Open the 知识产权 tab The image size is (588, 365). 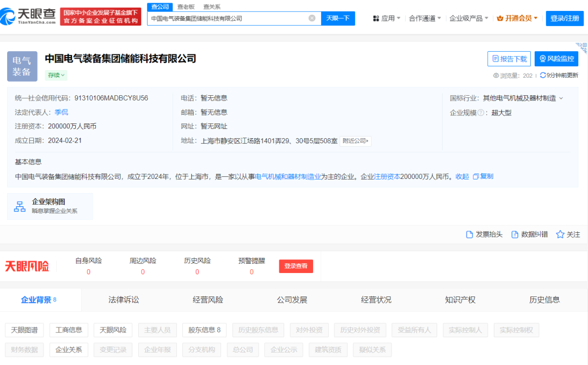point(460,300)
